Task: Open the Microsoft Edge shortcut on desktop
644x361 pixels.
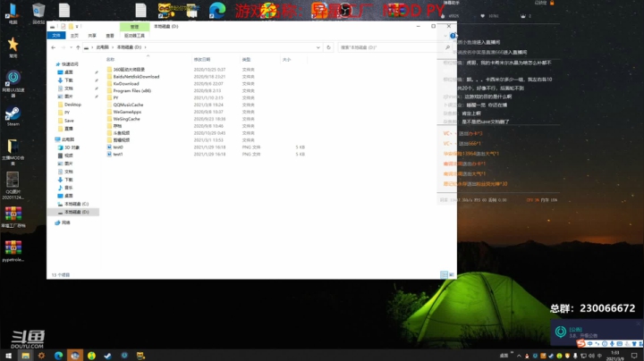Action: click(x=216, y=10)
